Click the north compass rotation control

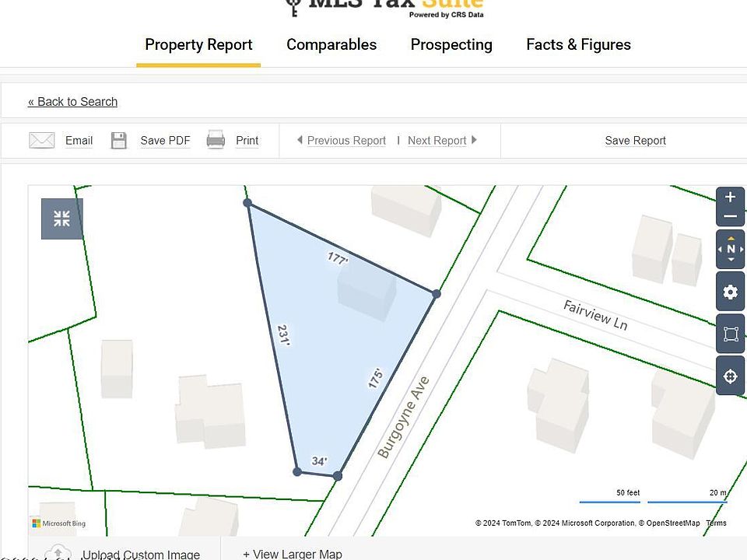click(730, 250)
